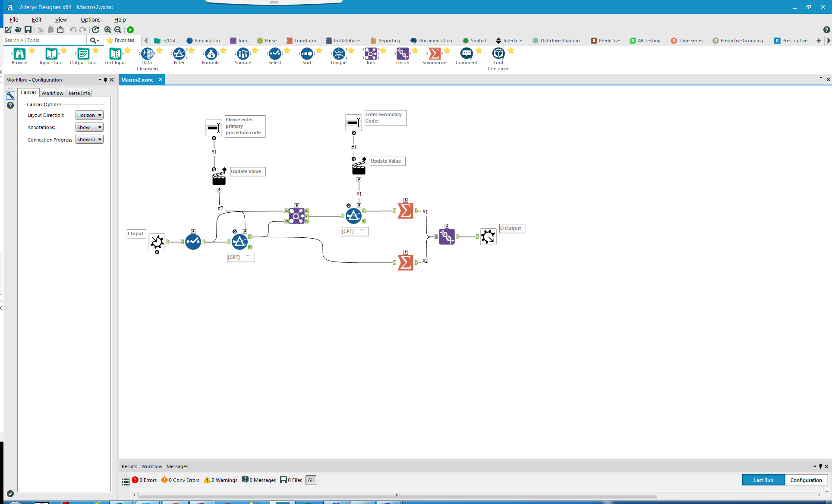Switch to the Workflow configuration tab
Screen dimensions: 832x504
(x=52, y=93)
